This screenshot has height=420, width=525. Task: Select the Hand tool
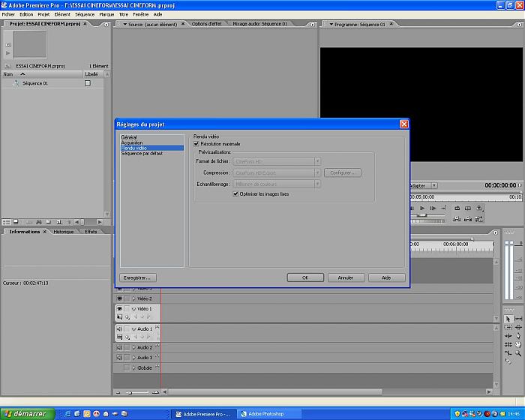(x=518, y=344)
